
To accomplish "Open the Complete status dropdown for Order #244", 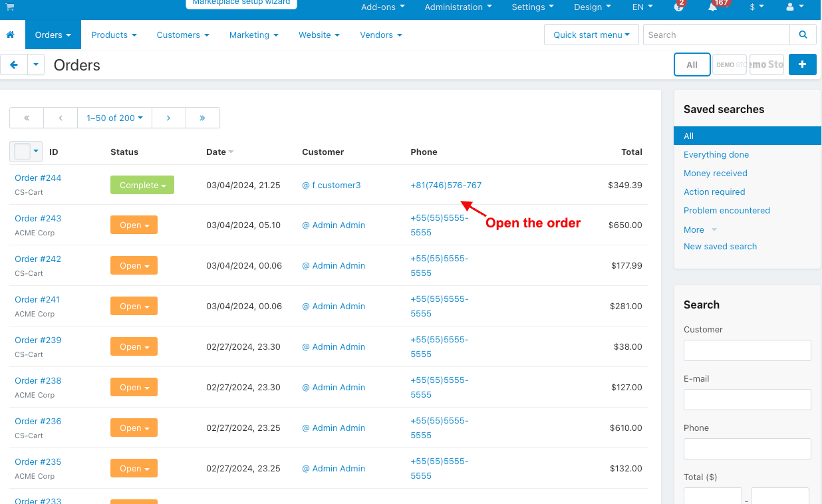I will [142, 186].
